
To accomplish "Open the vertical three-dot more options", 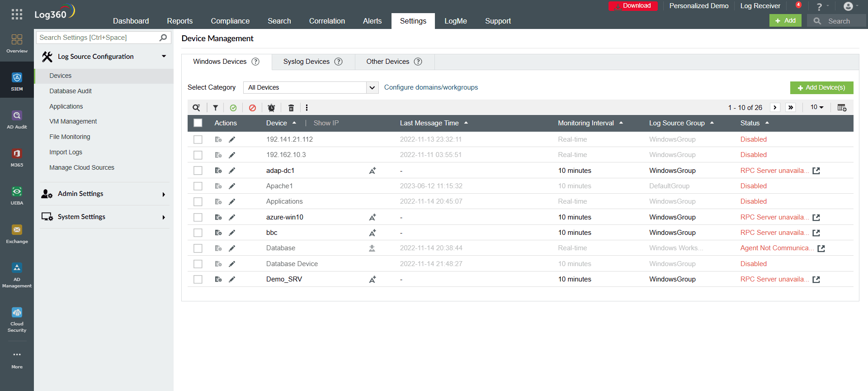I will [x=307, y=108].
